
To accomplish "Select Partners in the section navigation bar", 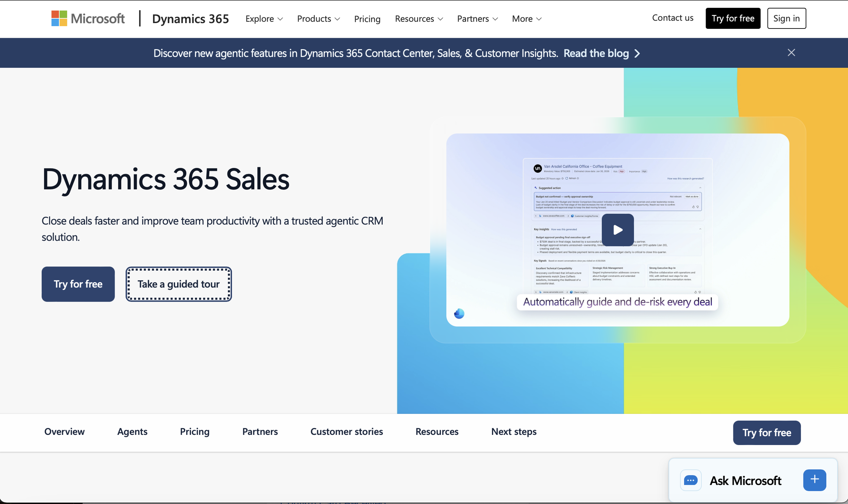I will (260, 432).
